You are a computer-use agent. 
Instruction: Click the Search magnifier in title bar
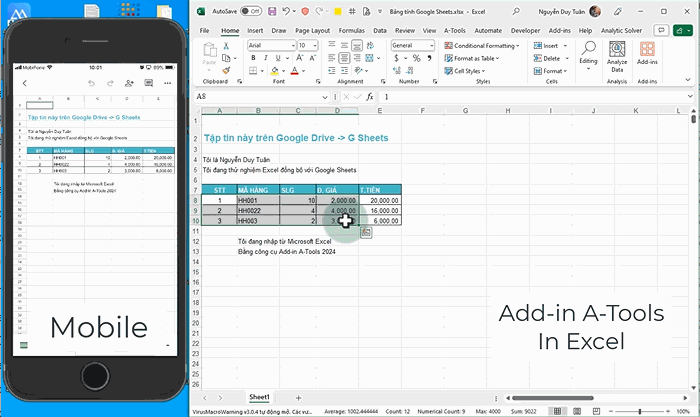click(x=516, y=11)
